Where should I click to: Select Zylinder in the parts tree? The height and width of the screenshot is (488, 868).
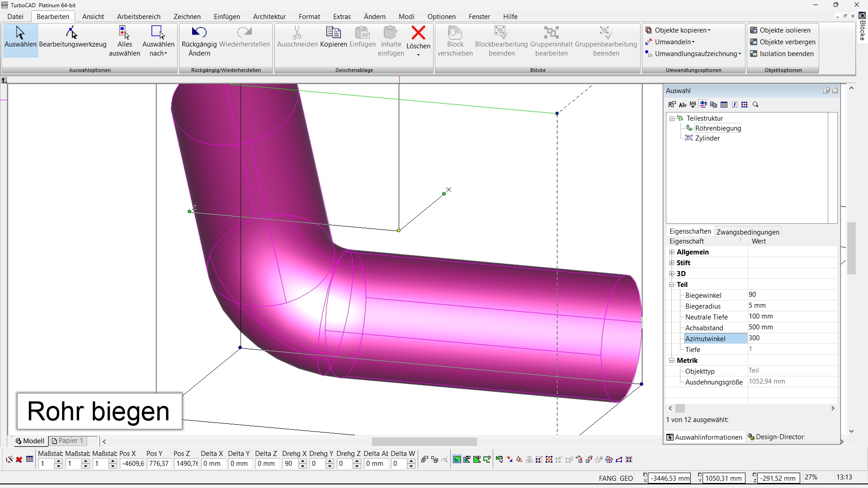point(707,138)
